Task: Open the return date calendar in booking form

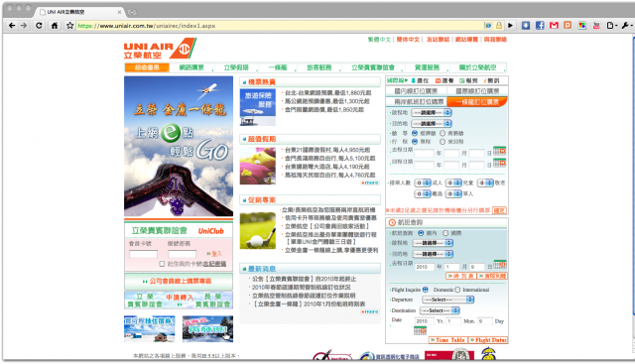Action: click(499, 164)
